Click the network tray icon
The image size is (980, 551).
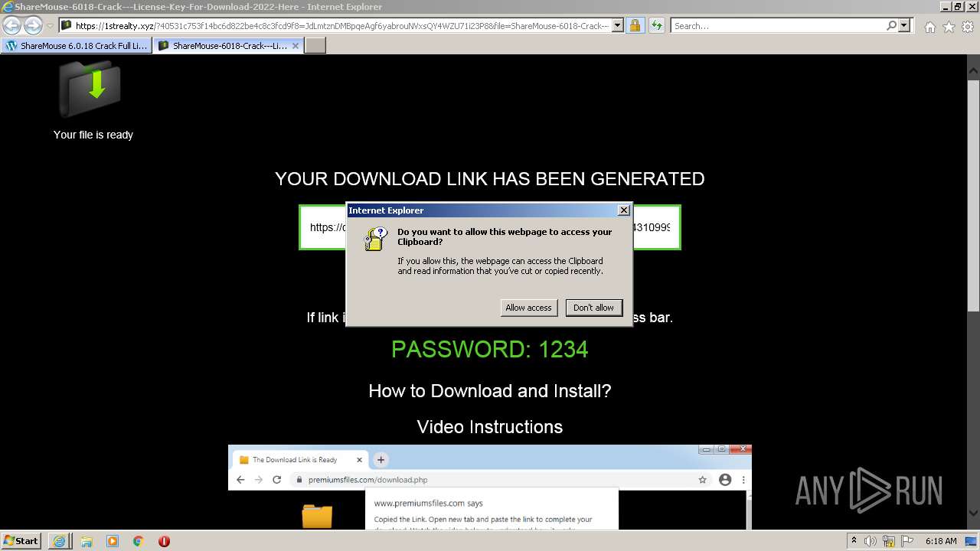pos(890,541)
